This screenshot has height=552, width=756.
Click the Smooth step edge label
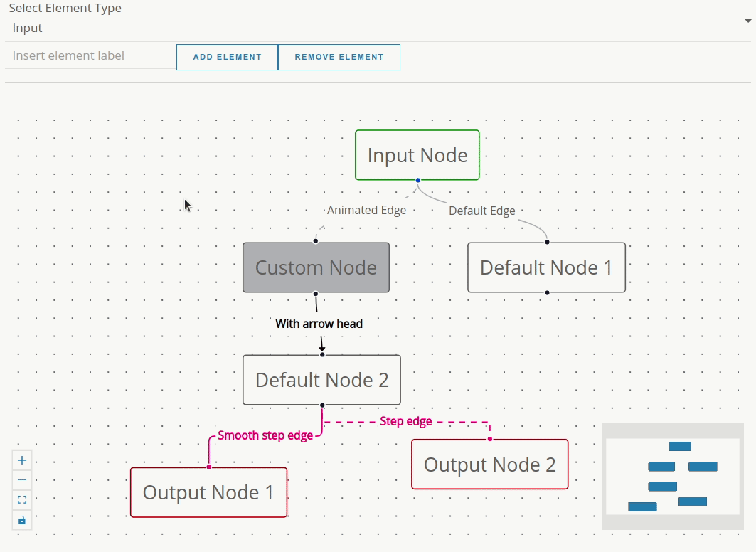coord(265,435)
